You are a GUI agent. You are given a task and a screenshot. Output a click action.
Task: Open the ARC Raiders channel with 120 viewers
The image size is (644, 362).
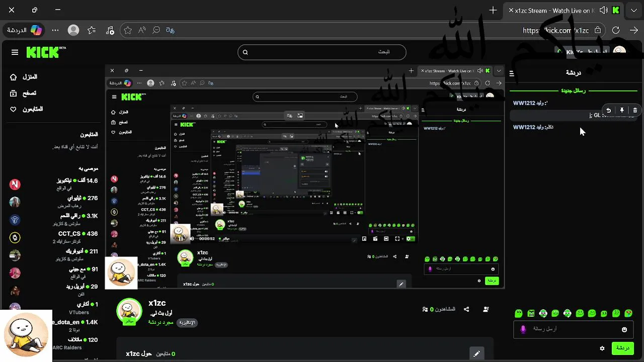[75, 343]
